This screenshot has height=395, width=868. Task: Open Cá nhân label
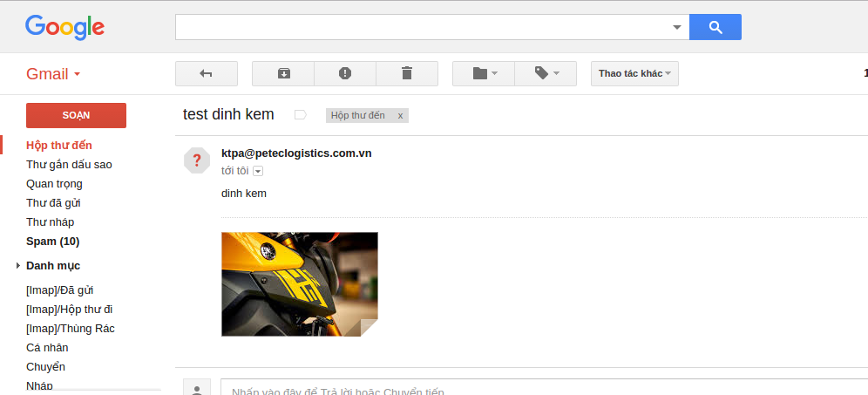pos(47,348)
